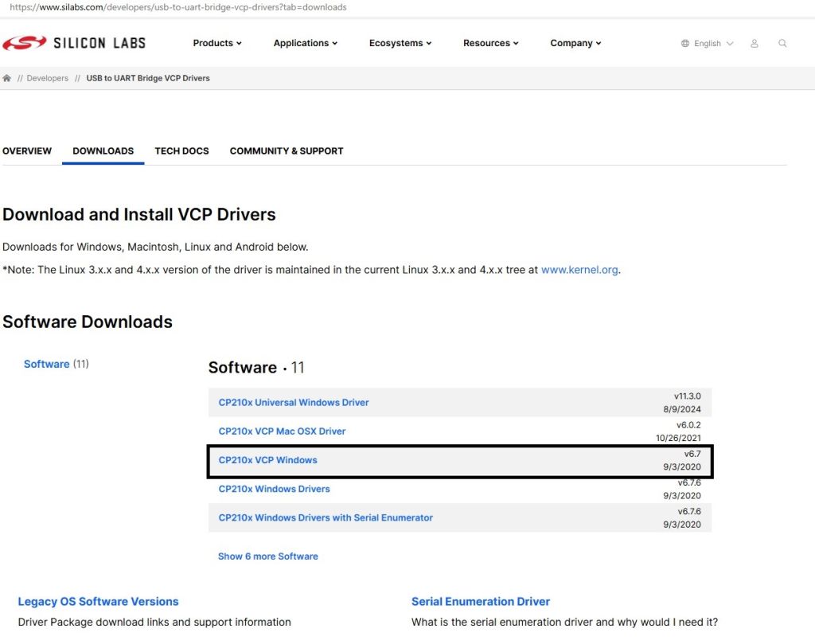
Task: Expand the Products menu
Action: (x=217, y=43)
